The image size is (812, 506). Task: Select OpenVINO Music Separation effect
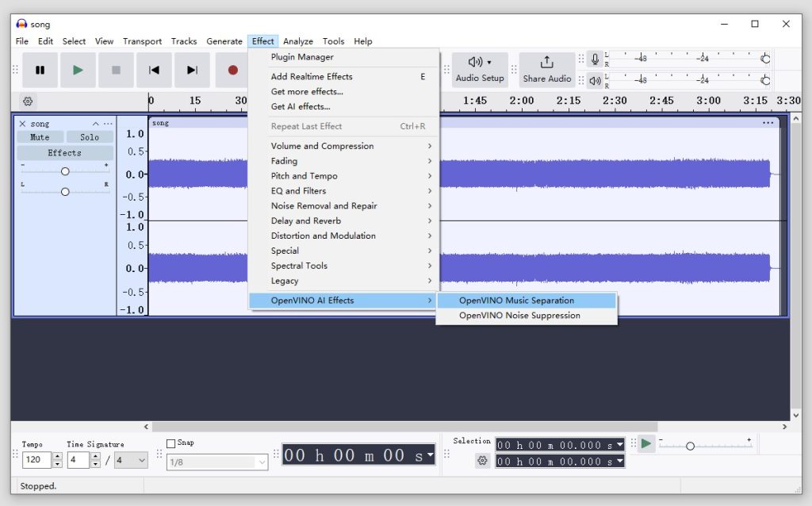click(527, 301)
